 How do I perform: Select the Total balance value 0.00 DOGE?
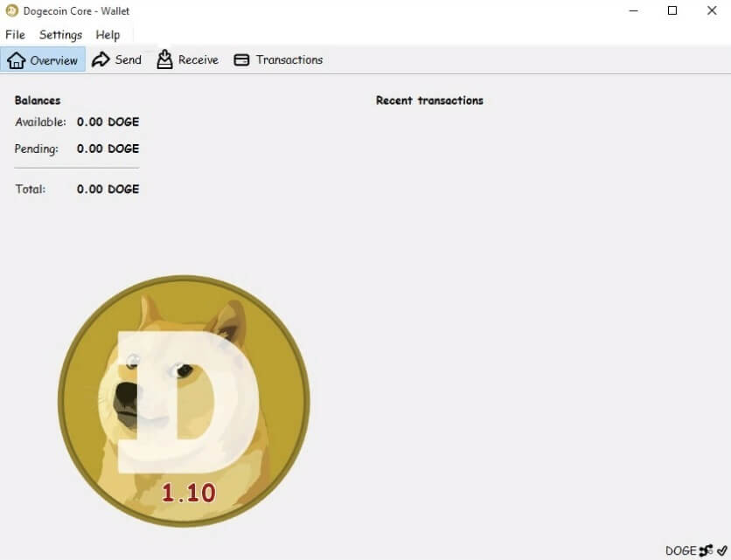tap(108, 190)
